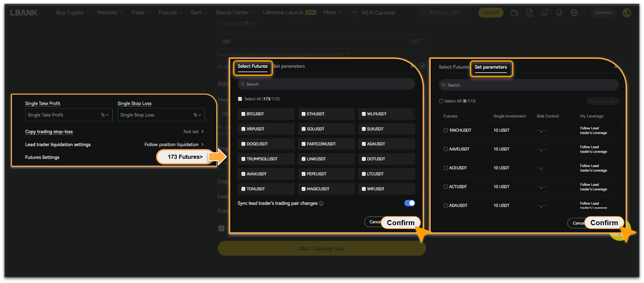The image size is (644, 283).
Task: Open the language globe icon
Action: (574, 13)
